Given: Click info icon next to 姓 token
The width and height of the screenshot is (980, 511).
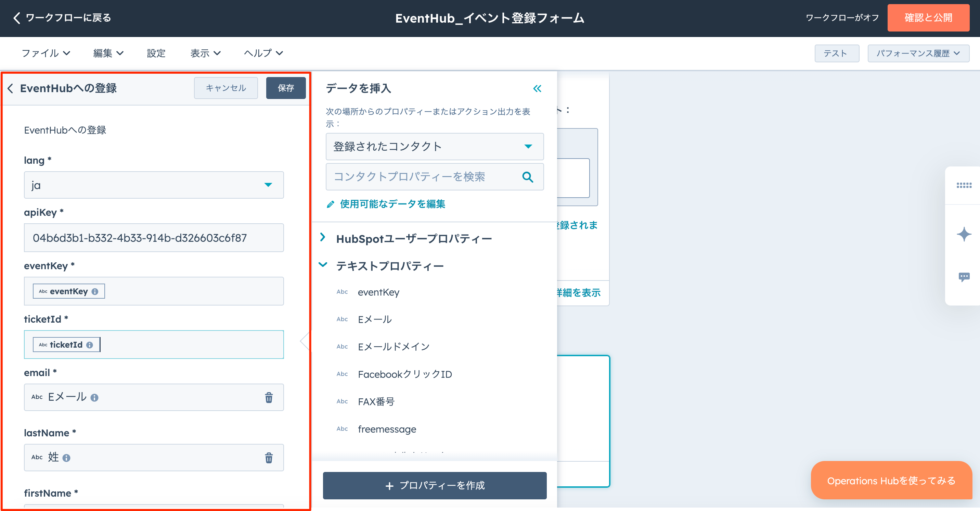Looking at the screenshot, I should tap(67, 458).
